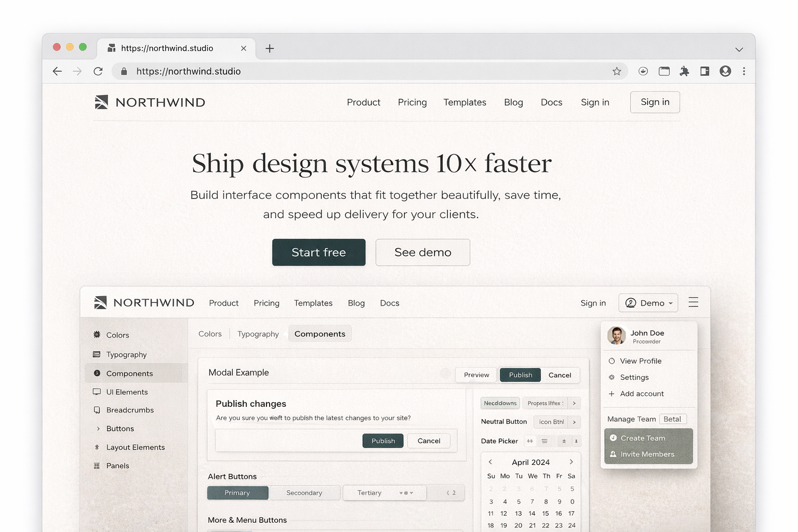This screenshot has width=798, height=532.
Task: Select View Profile in user menu
Action: [x=641, y=361]
